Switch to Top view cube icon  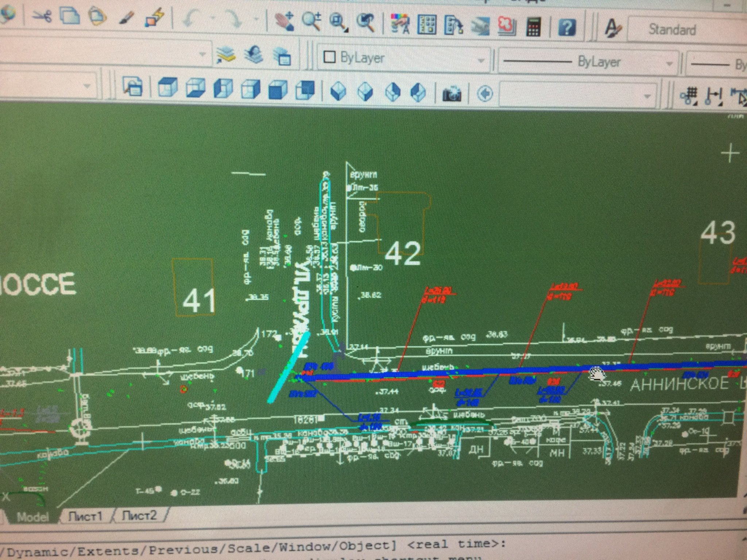point(167,87)
